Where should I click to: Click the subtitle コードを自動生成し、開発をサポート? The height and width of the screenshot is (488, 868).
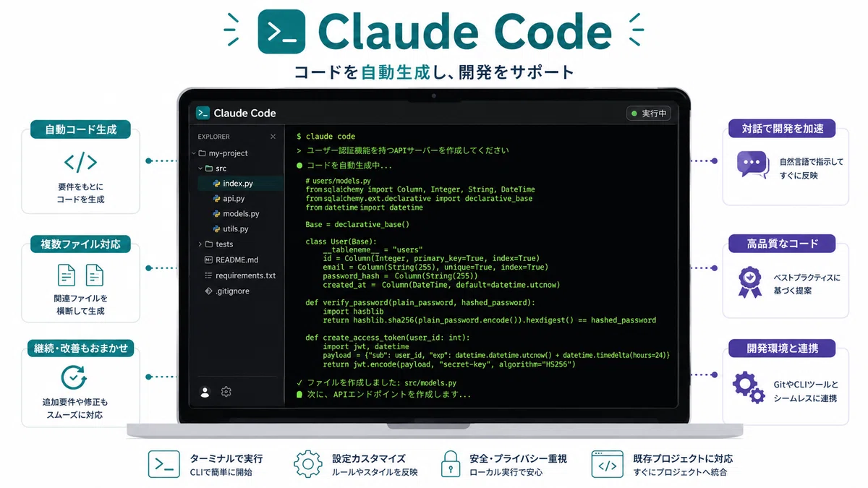(x=434, y=72)
